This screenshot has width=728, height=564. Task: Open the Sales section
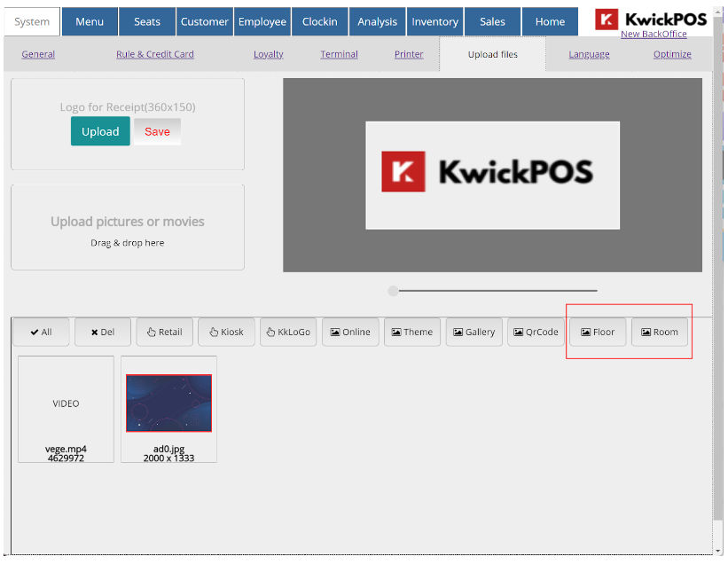pos(493,22)
